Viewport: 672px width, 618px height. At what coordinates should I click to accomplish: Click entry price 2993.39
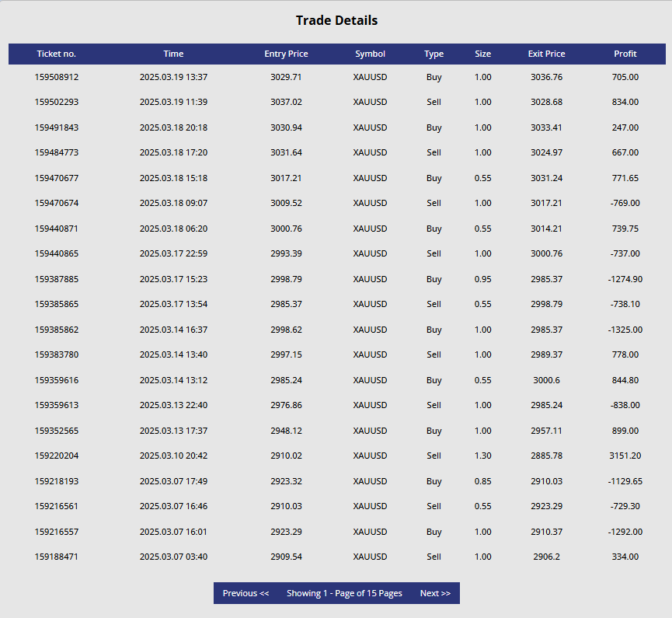tap(287, 254)
